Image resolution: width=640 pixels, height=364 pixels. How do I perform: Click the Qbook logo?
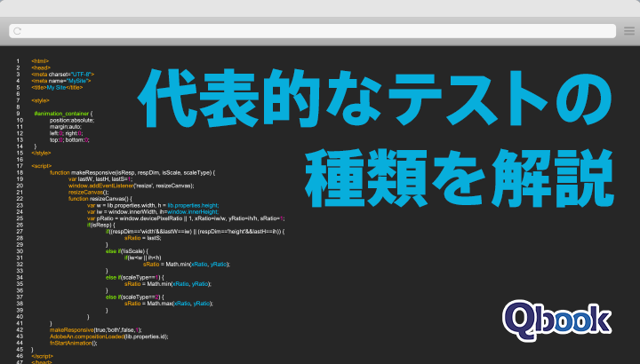556,318
